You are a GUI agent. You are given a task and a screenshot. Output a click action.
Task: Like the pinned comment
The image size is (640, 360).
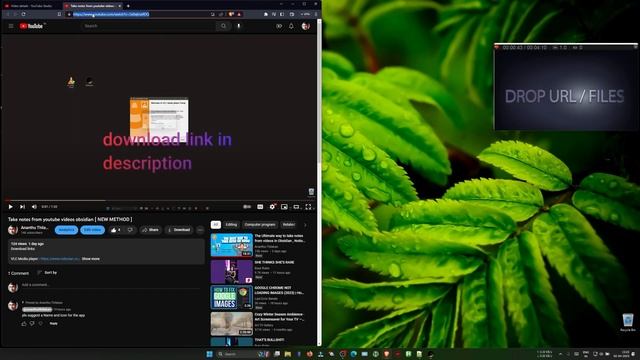pyautogui.click(x=24, y=324)
